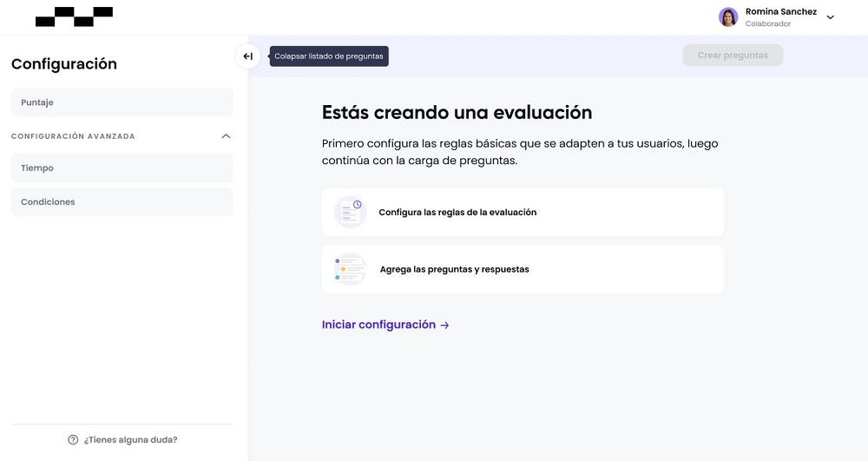The image size is (868, 461).
Task: Collapse the question list with the arrow icon
Action: click(x=247, y=56)
